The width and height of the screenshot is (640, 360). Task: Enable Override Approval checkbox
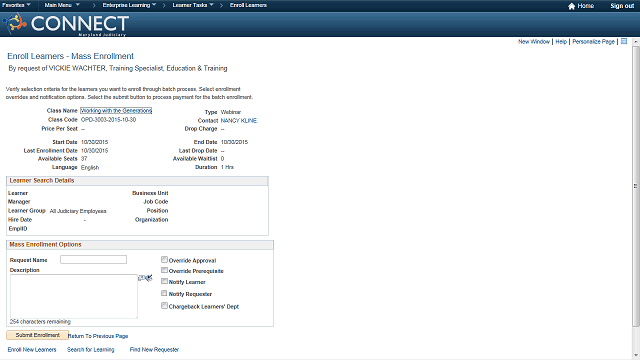click(164, 260)
